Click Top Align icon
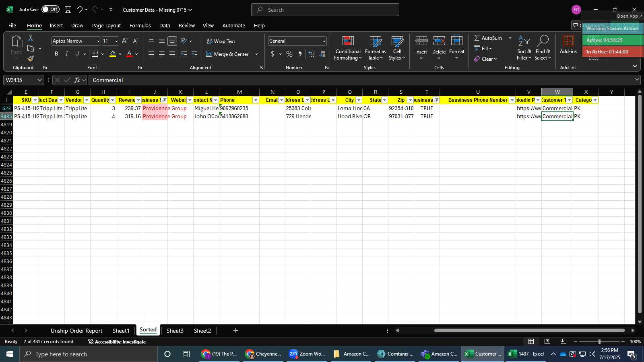The image size is (644, 362). click(151, 41)
